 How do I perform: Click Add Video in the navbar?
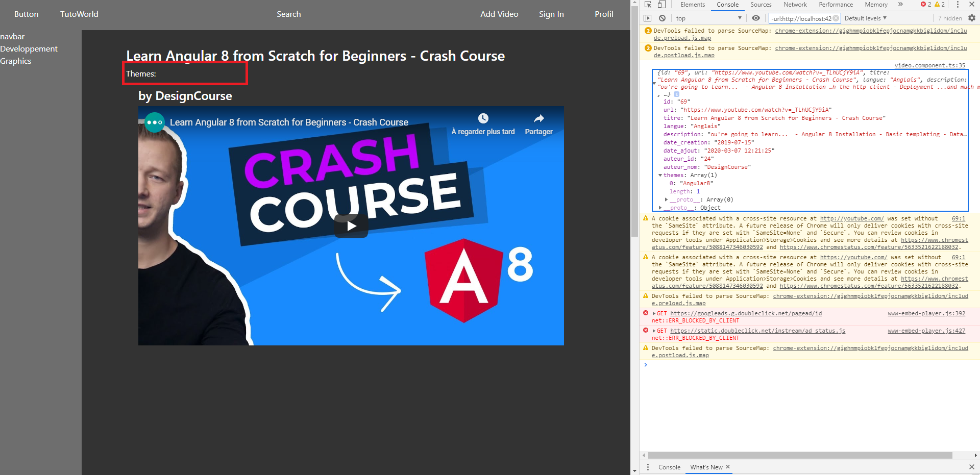(x=499, y=14)
